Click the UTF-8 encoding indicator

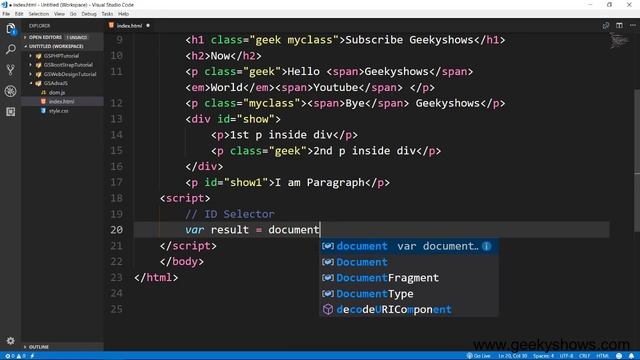(x=566, y=356)
